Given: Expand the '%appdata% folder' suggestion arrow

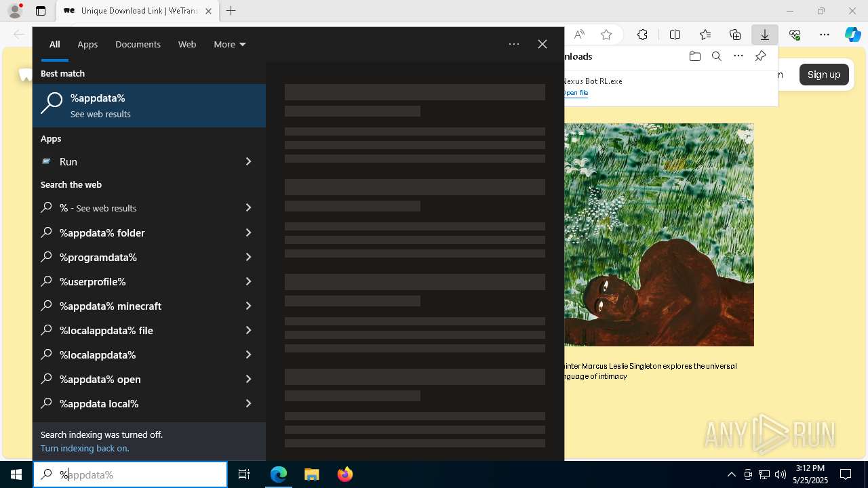Looking at the screenshot, I should [248, 232].
